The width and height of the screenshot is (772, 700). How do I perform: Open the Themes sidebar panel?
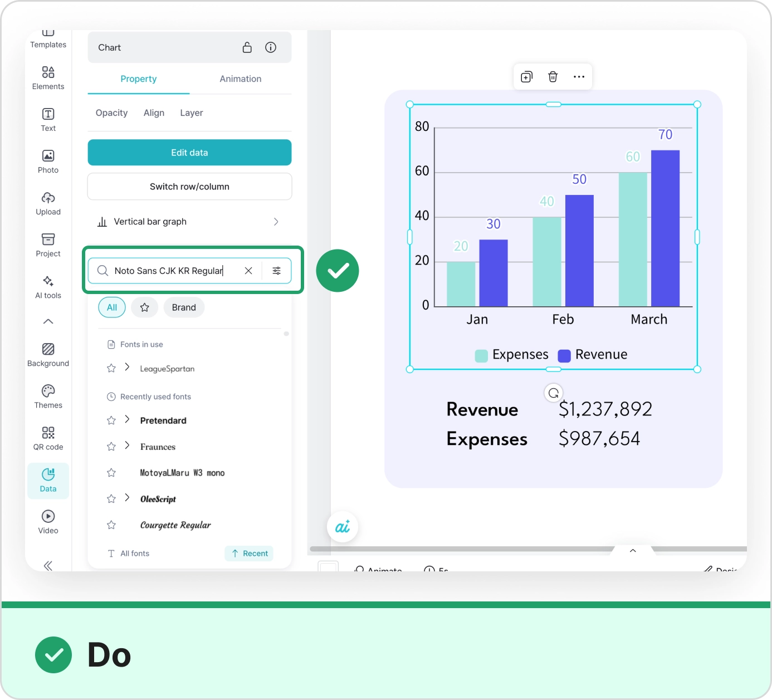tap(48, 396)
